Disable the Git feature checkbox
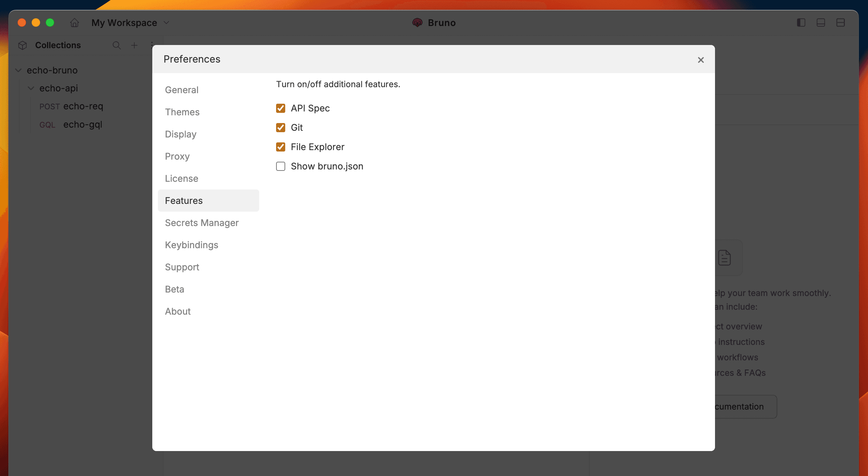 [x=281, y=128]
